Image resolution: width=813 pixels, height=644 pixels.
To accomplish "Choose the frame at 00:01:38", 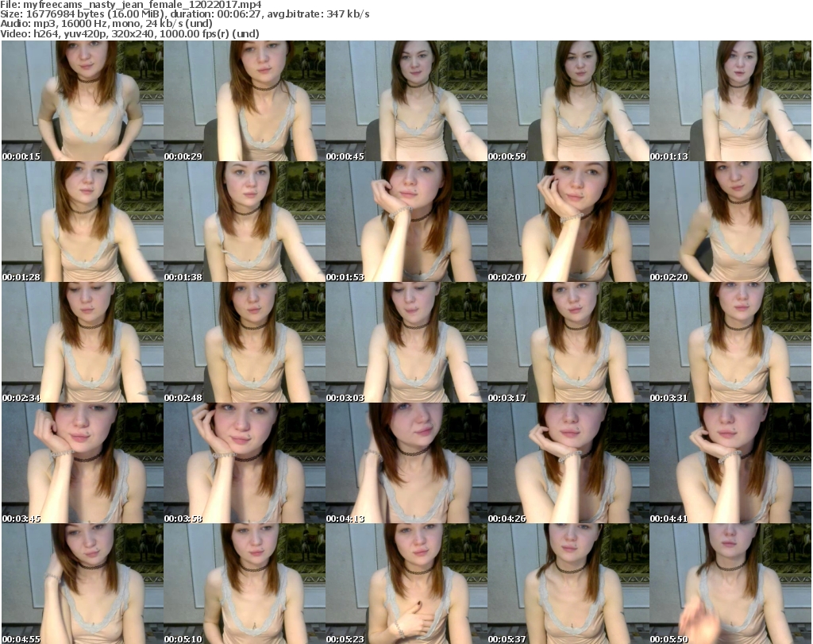I will click(x=245, y=222).
